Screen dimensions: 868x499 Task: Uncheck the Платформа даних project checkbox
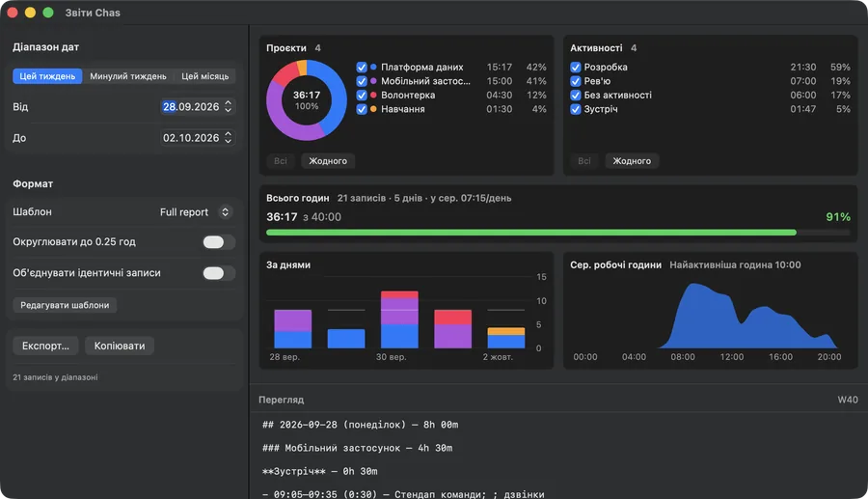coord(362,67)
